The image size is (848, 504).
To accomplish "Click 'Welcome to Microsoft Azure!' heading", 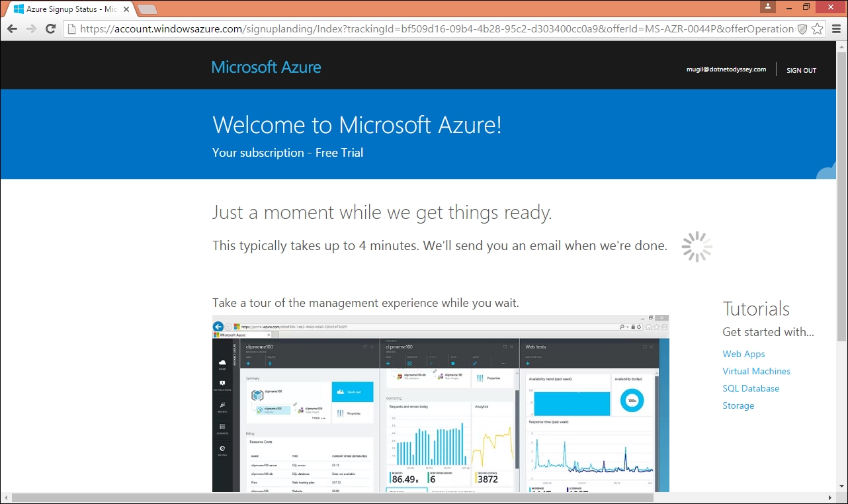I will (357, 125).
